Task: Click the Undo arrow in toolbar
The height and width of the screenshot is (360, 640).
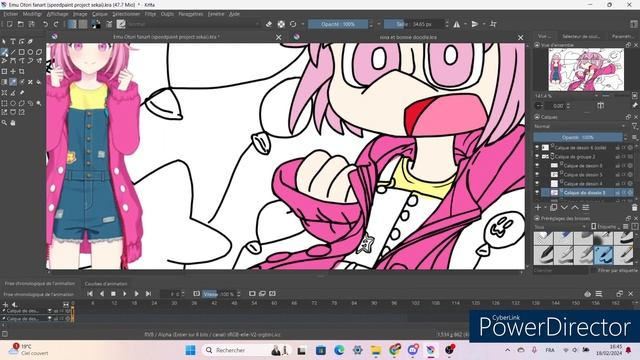Action: pos(45,24)
